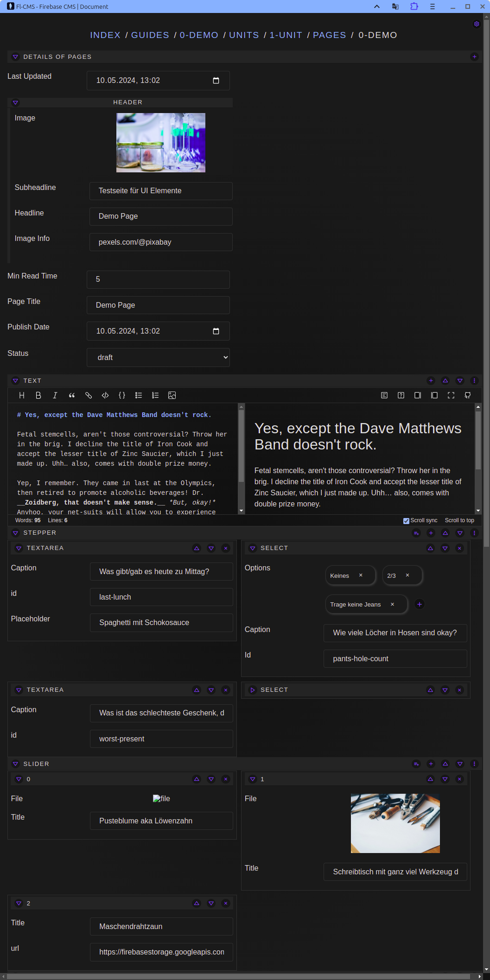490x980 pixels.
Task: Toggle fullscreen mode in text editor
Action: (451, 395)
